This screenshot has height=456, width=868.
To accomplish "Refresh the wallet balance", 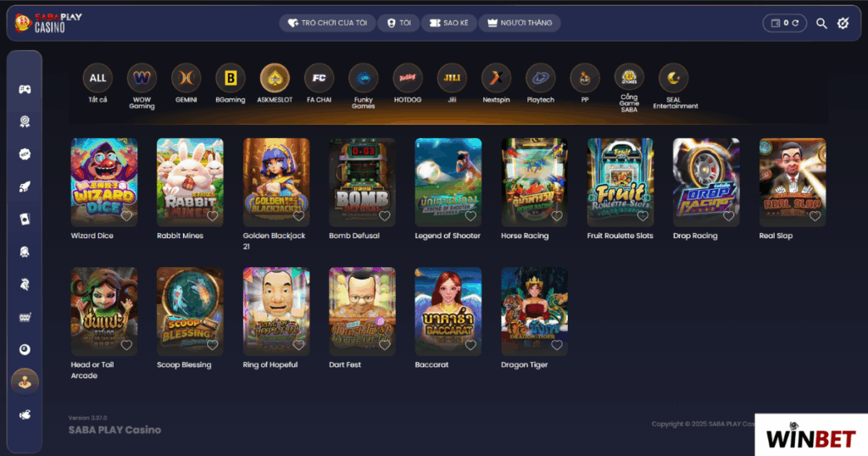I will [x=795, y=23].
